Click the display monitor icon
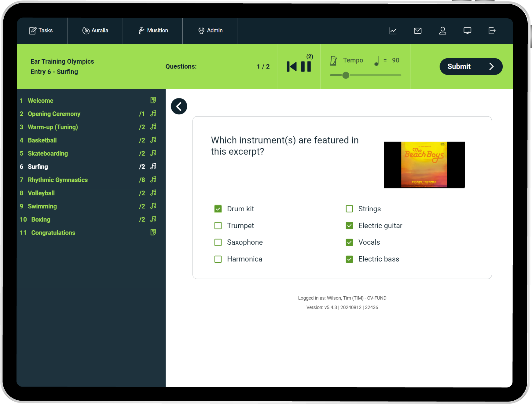This screenshot has height=404, width=532. point(467,31)
